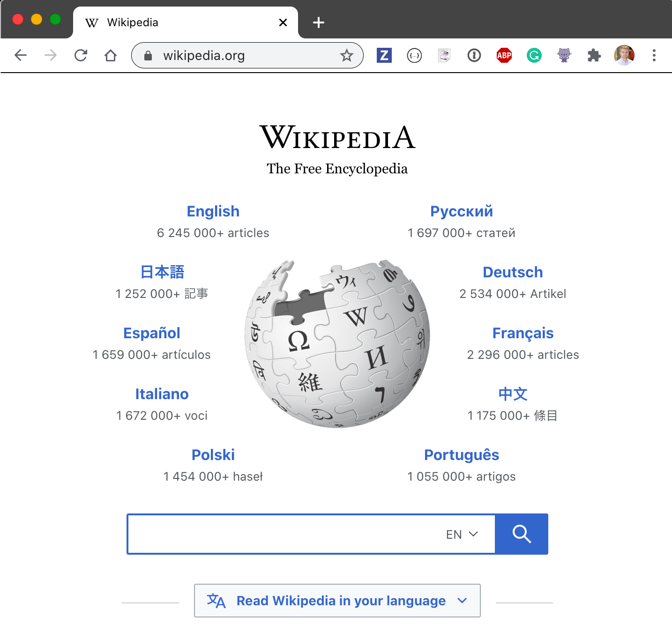
Task: Click the yellow minimize window button
Action: 37,19
